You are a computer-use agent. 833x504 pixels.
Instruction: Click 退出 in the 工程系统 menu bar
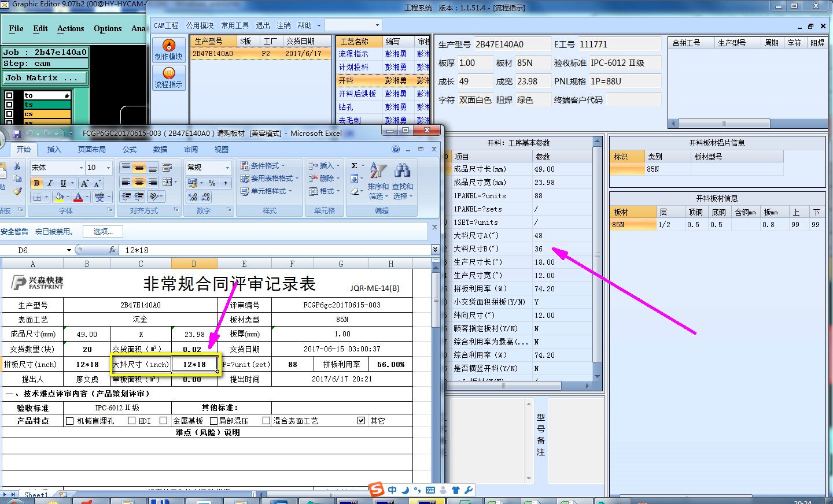263,25
